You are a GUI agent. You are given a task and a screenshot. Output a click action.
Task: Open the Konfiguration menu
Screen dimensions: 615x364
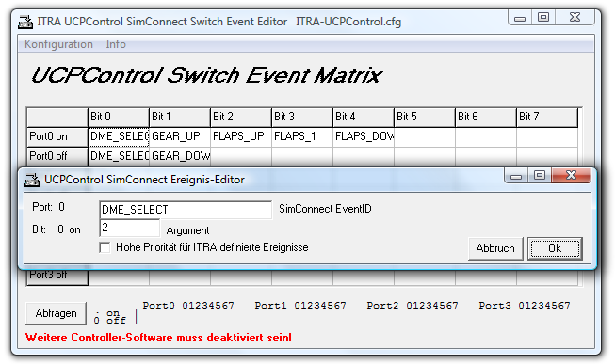point(58,44)
